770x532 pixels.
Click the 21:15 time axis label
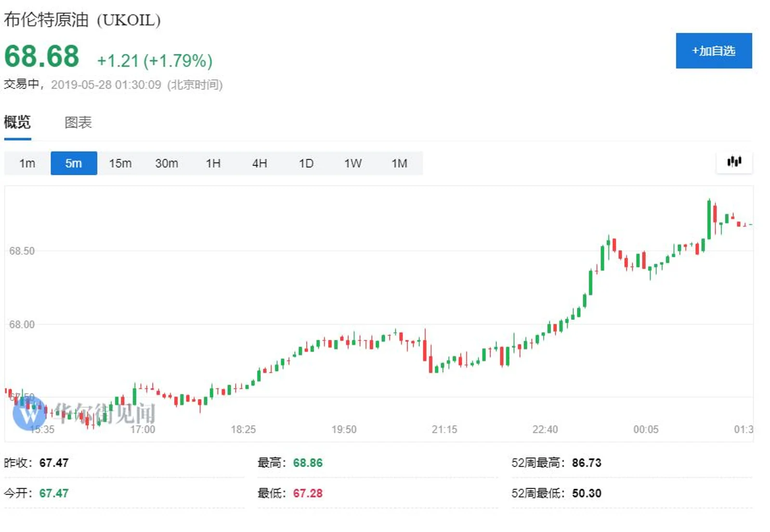pos(444,429)
